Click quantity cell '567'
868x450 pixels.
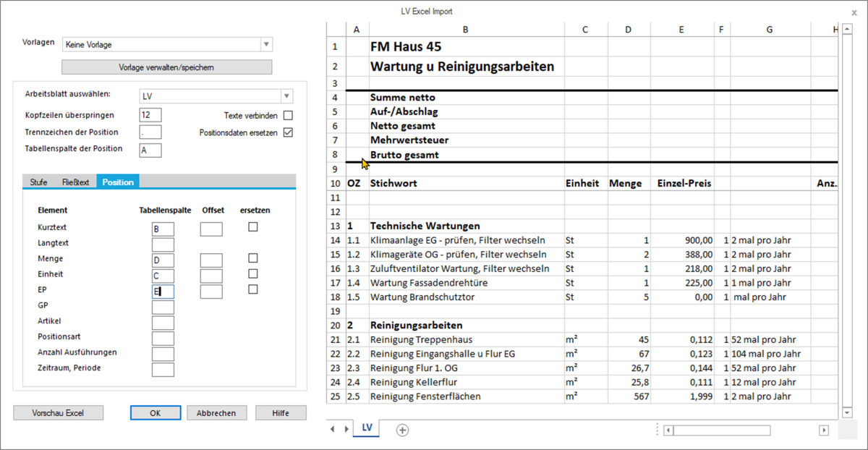pos(629,396)
